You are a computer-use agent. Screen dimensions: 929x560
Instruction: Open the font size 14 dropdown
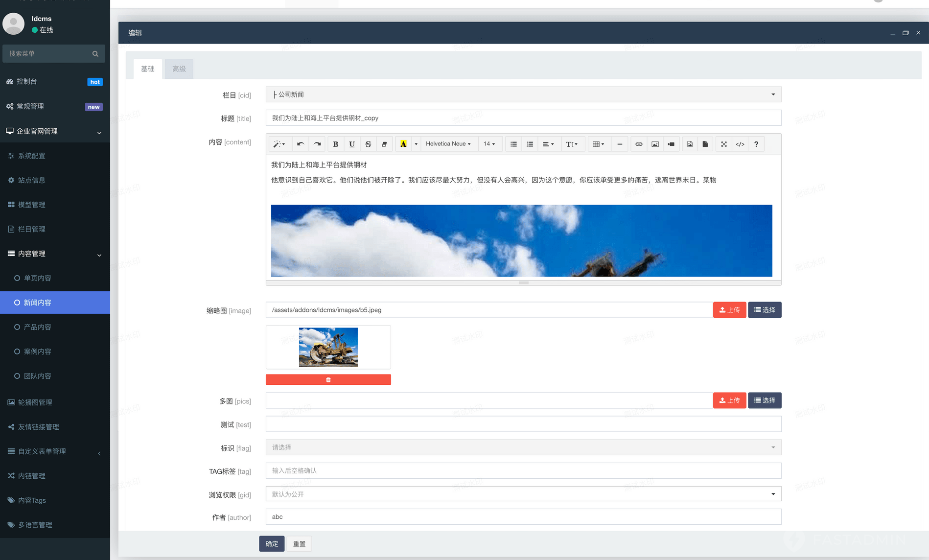489,144
